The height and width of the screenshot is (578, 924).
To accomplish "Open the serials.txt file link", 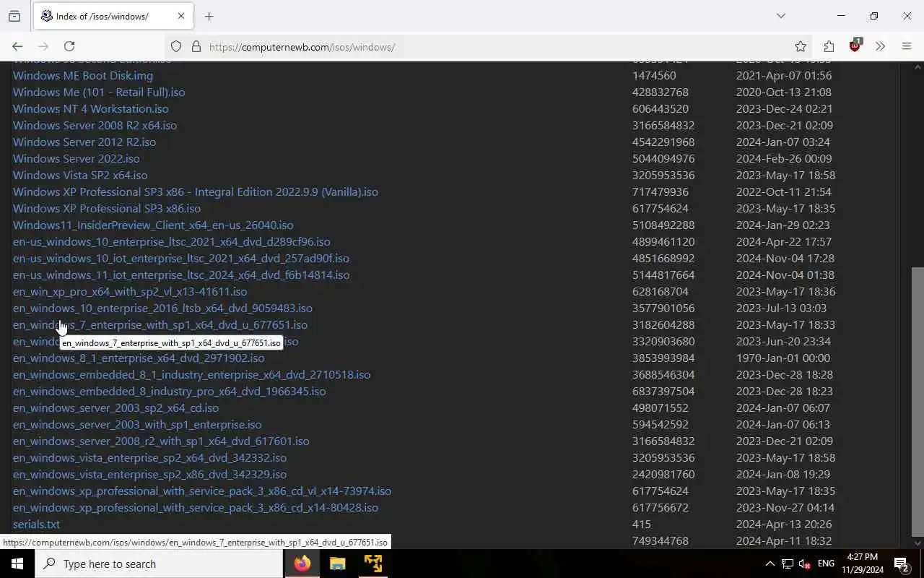I will [36, 524].
